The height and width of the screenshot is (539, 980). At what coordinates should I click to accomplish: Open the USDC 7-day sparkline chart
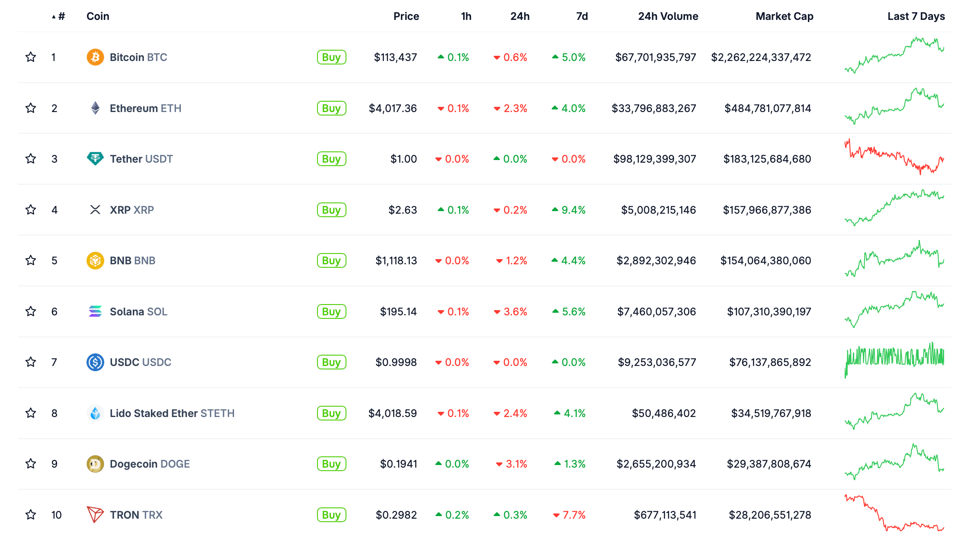click(x=894, y=359)
